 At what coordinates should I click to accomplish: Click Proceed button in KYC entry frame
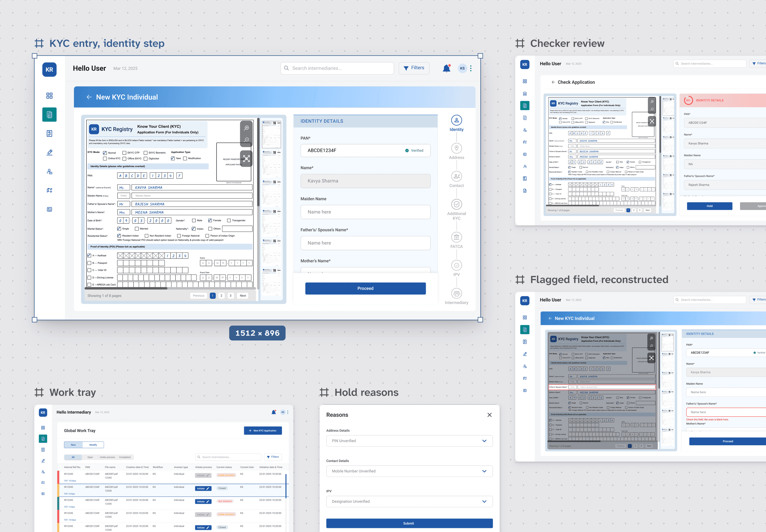[365, 288]
